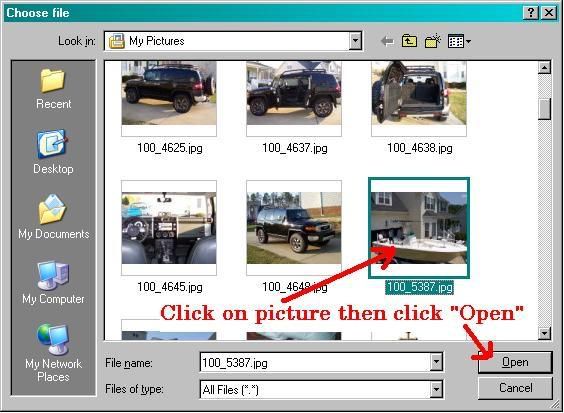Jump to the My Computer location
The height and width of the screenshot is (413, 564).
click(53, 282)
